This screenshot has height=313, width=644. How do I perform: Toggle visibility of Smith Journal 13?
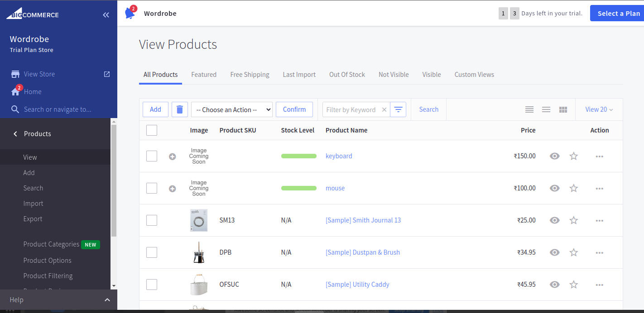555,220
